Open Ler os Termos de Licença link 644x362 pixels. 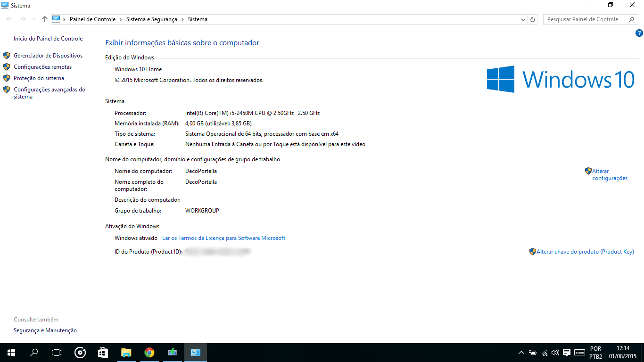(x=223, y=238)
